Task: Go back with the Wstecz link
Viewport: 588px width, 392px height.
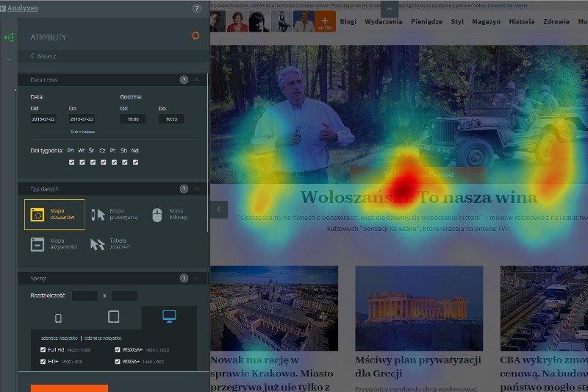Action: pos(43,57)
